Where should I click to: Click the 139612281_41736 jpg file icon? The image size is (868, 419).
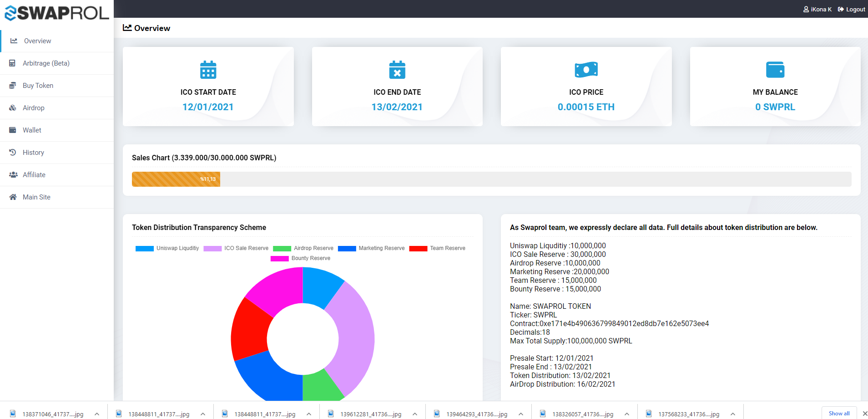[x=331, y=414]
